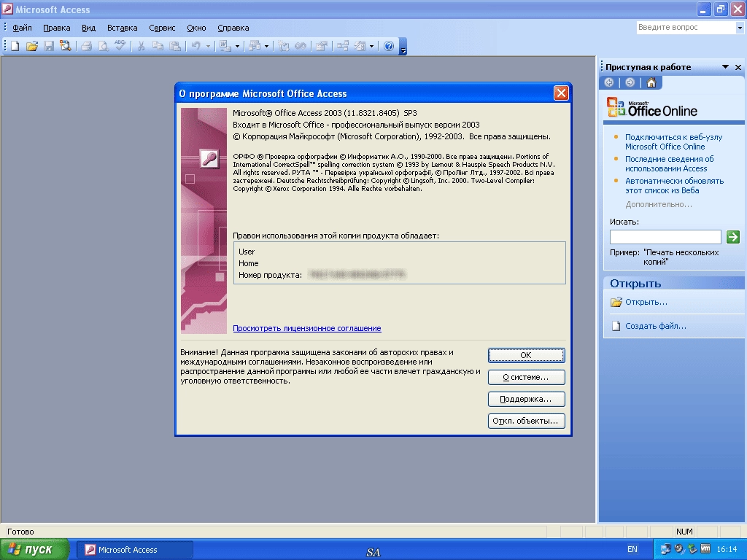Image resolution: width=747 pixels, height=560 pixels.
Task: Click Microsoft Access taskbar button
Action: tap(135, 550)
